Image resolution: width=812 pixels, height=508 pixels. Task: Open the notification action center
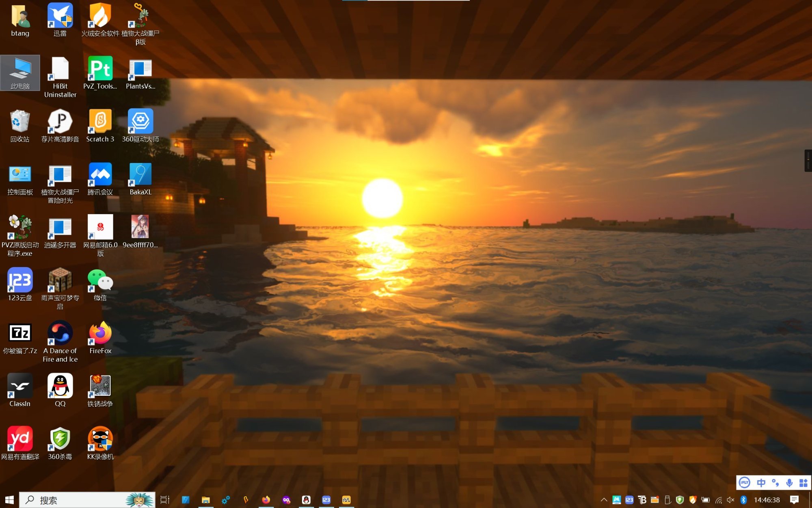tap(795, 500)
